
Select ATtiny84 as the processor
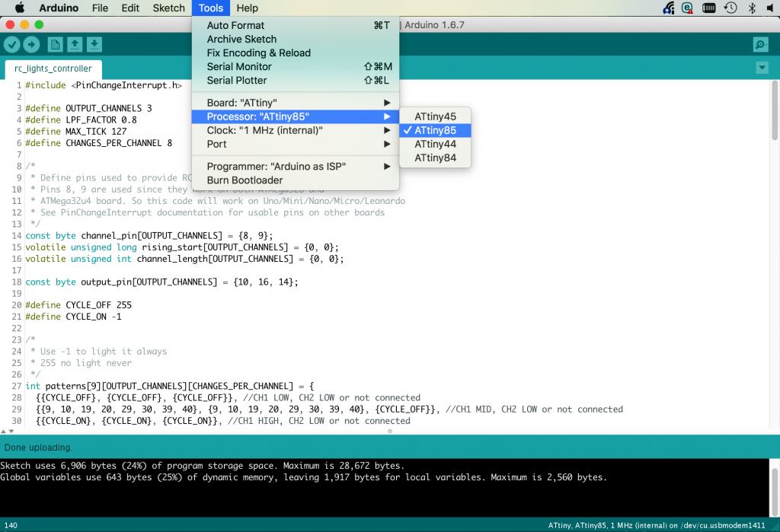(435, 158)
